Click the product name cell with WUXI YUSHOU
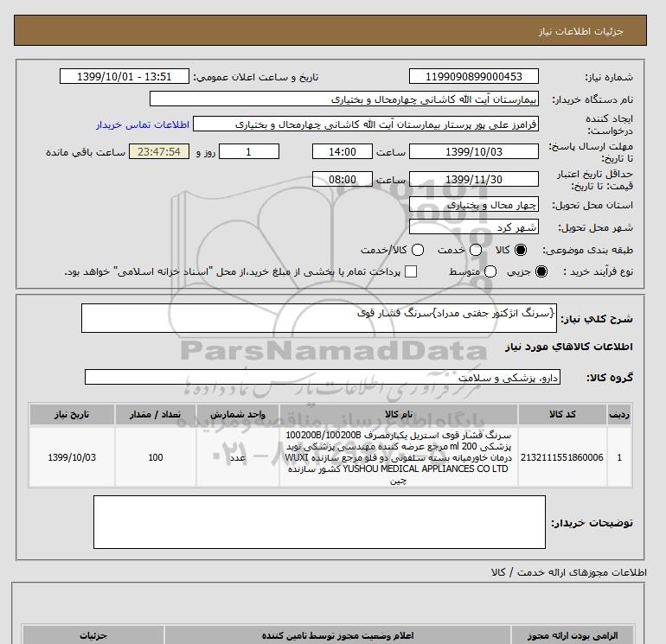The height and width of the screenshot is (644, 666). [x=399, y=457]
